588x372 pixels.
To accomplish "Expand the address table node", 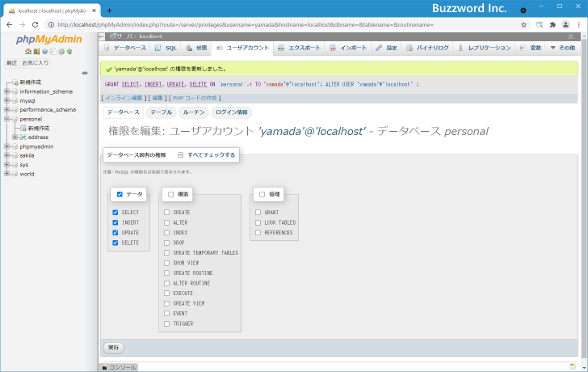I will tap(15, 137).
